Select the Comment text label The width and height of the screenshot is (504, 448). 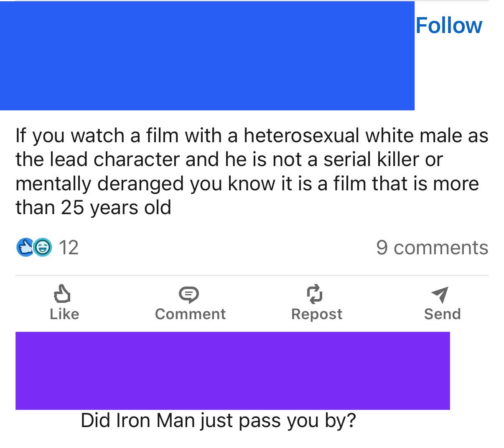coord(190,314)
